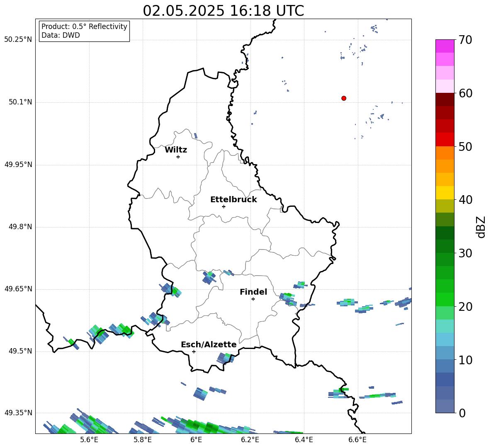Click the magenta top colorbar segment

click(x=445, y=46)
